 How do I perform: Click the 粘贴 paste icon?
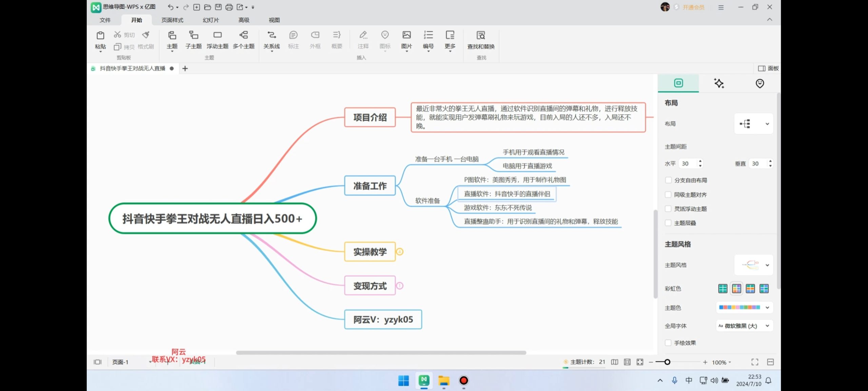(100, 35)
